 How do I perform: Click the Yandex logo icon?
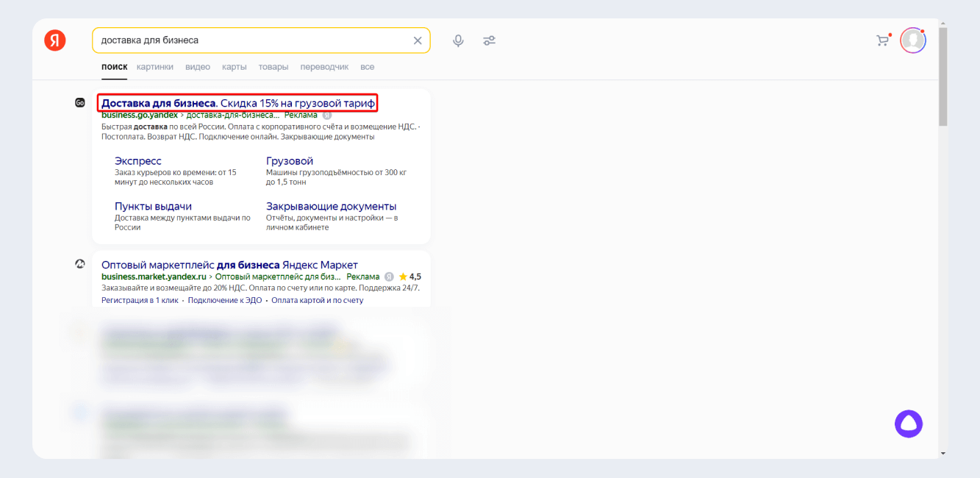55,40
